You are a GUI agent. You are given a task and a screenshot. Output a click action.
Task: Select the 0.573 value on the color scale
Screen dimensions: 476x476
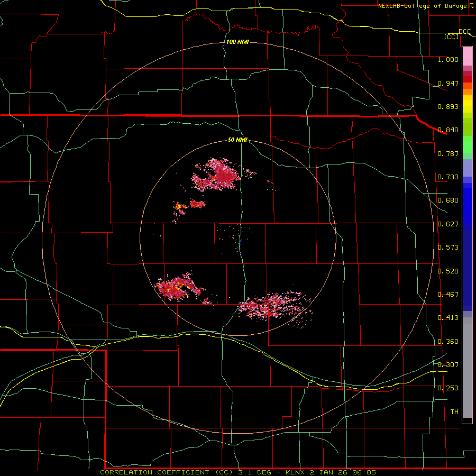[448, 248]
